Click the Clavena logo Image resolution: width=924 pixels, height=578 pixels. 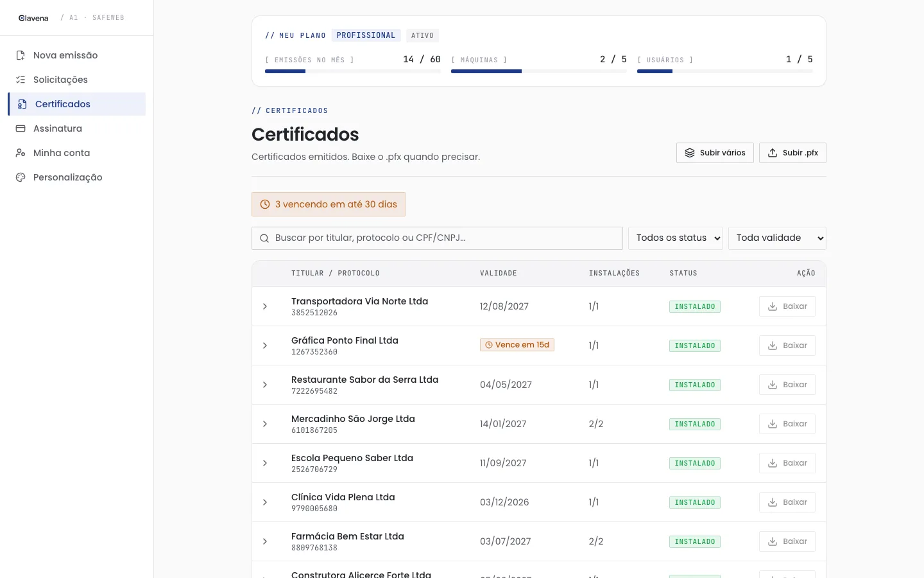pos(33,18)
